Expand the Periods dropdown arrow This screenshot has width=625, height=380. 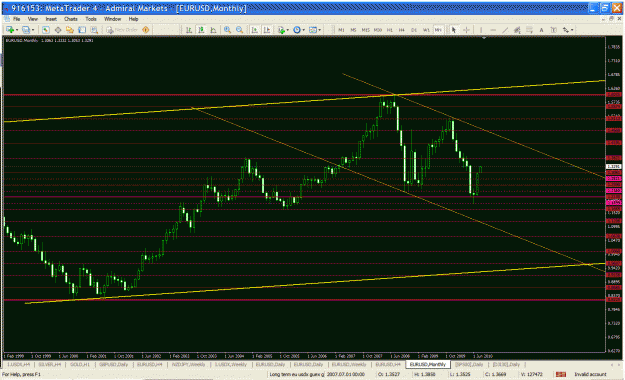coord(303,30)
